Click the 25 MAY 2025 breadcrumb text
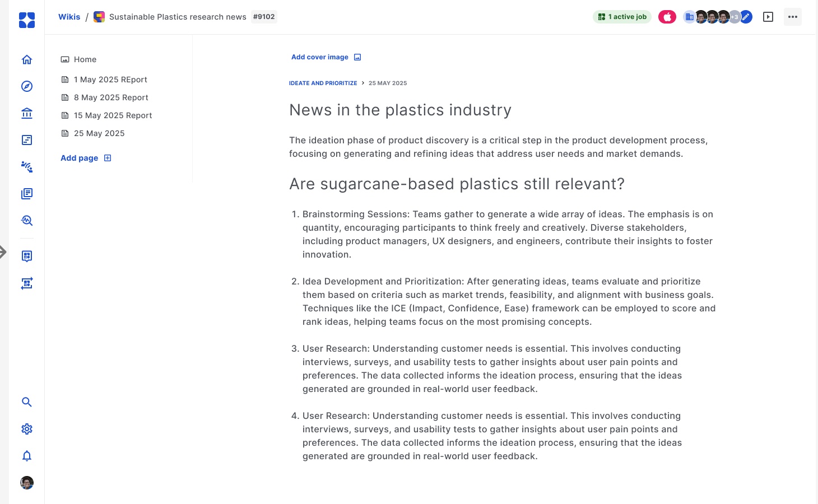This screenshot has width=818, height=504. (388, 83)
